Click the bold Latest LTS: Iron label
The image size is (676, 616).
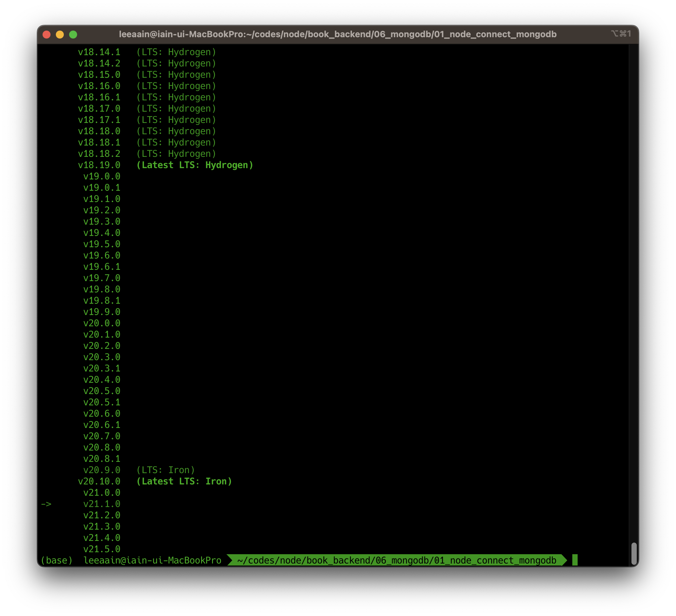184,482
